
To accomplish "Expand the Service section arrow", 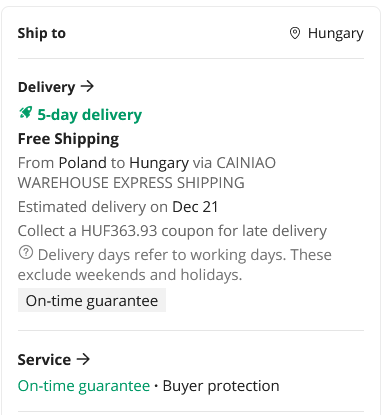I will coord(83,359).
